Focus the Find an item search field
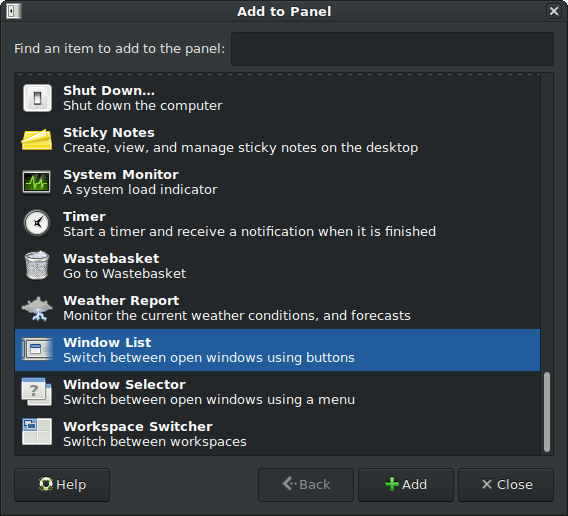This screenshot has width=568, height=516. 392,49
